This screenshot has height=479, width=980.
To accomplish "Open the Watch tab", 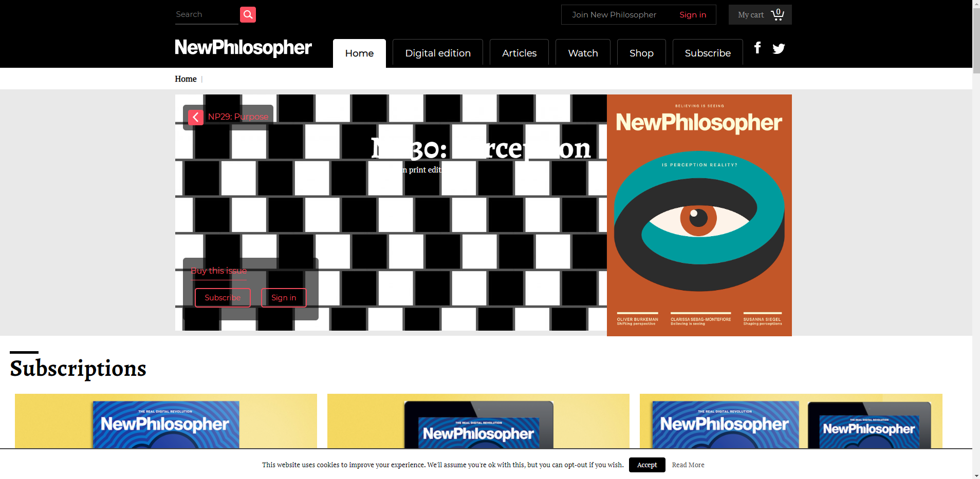I will pyautogui.click(x=583, y=53).
